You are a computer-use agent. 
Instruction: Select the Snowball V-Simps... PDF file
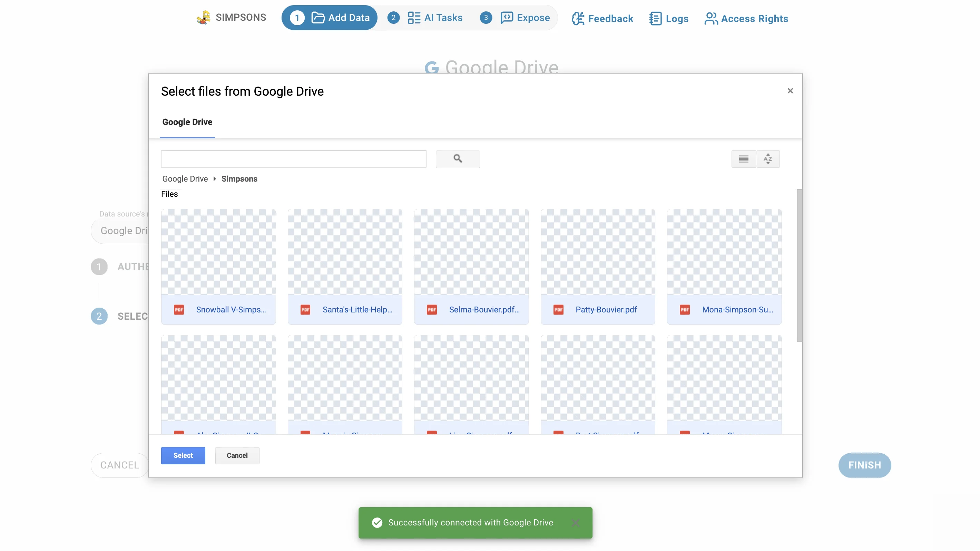218,267
